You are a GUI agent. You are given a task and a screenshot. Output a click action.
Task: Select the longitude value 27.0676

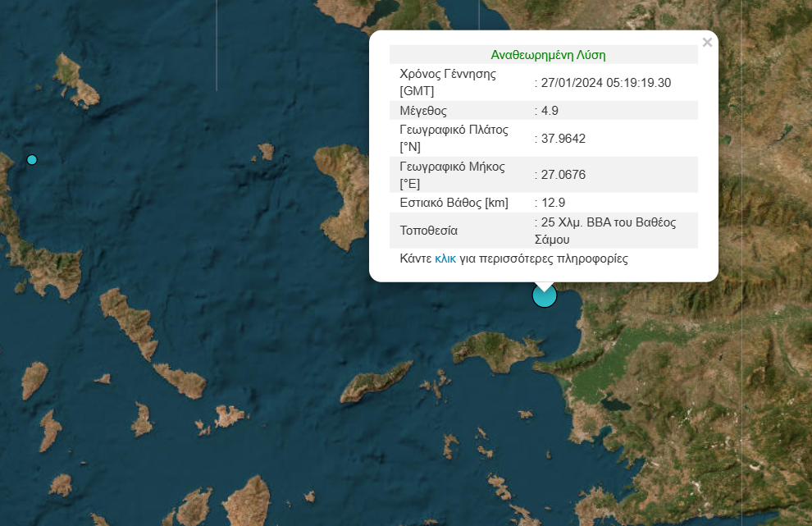pos(562,175)
